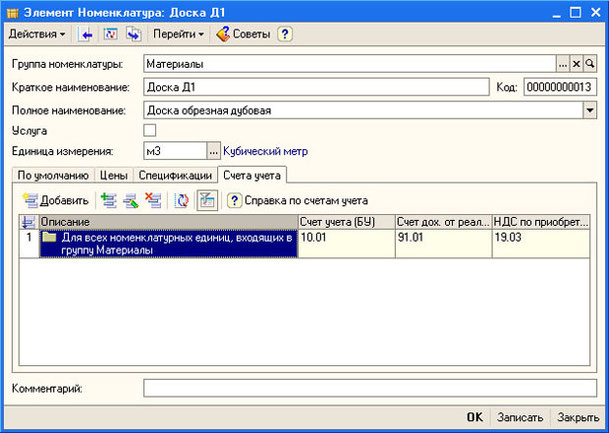Click the refresh list icon in table toolbar

click(182, 200)
